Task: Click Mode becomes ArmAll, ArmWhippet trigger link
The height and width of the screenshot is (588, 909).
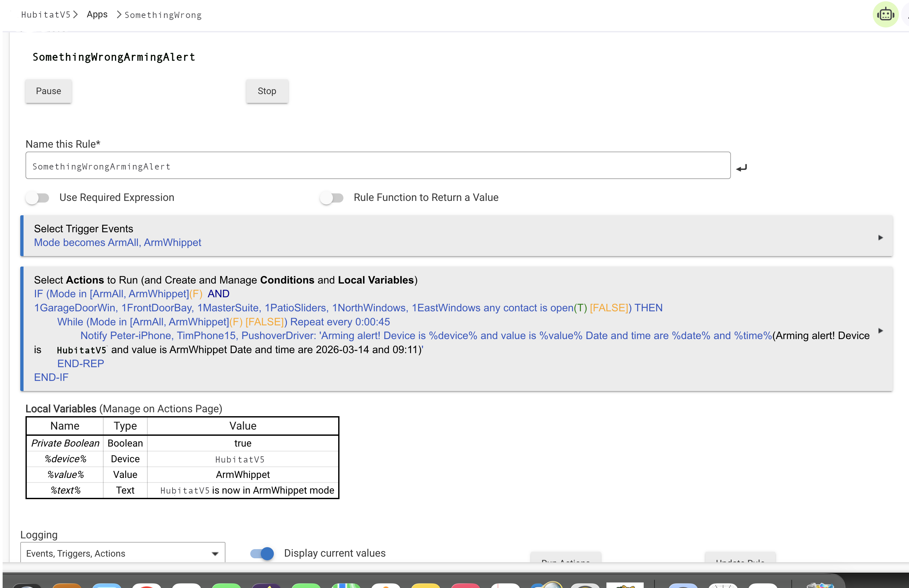Action: click(x=117, y=242)
